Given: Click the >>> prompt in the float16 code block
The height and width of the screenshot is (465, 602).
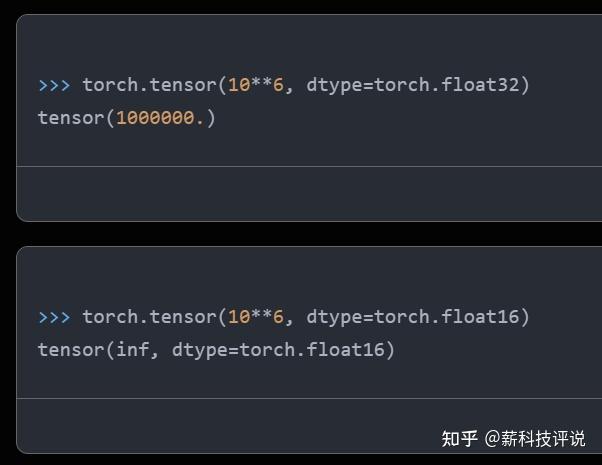Looking at the screenshot, I should coord(54,317).
